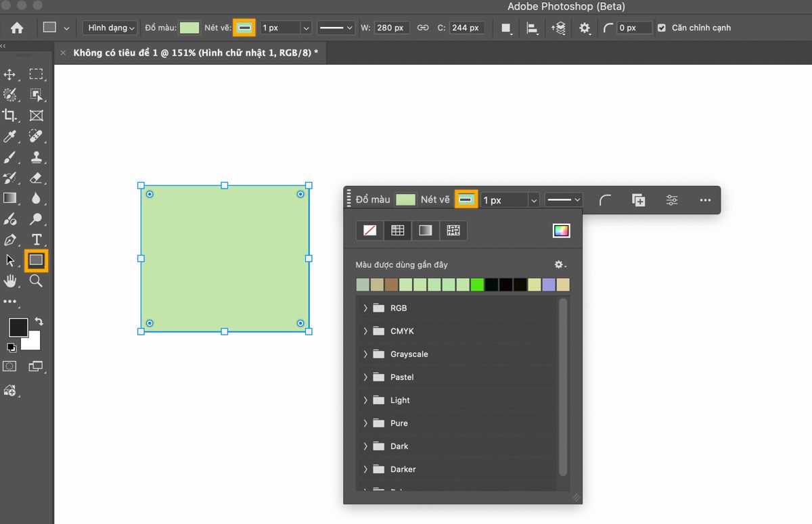Select the Eraser tool
This screenshot has height=524, width=812.
click(x=37, y=178)
